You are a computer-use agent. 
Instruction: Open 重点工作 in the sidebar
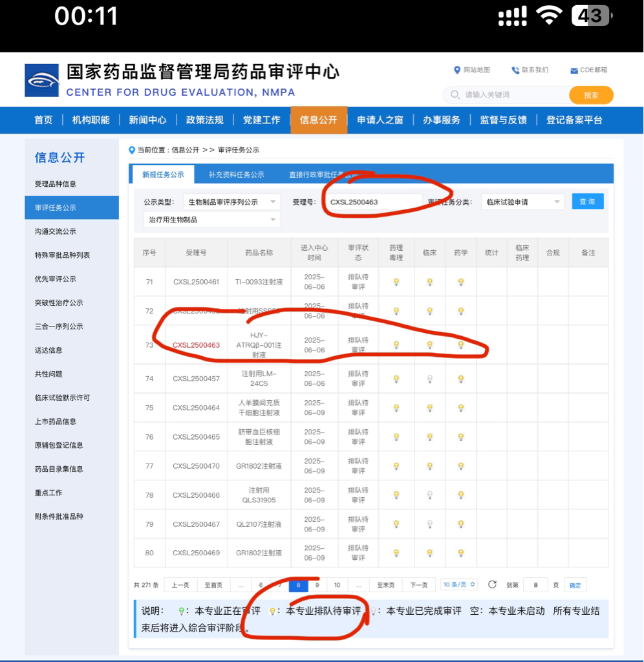tap(48, 493)
